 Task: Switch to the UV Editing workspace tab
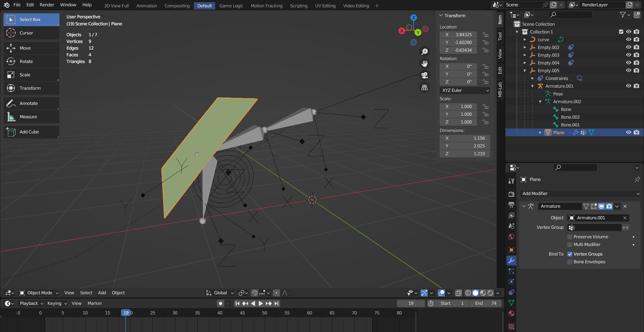click(325, 6)
